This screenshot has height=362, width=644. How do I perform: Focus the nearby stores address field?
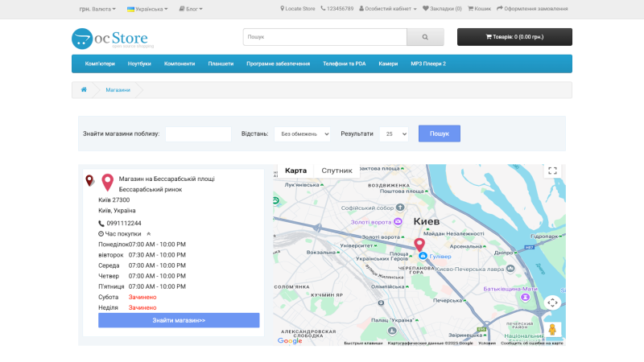tap(198, 134)
